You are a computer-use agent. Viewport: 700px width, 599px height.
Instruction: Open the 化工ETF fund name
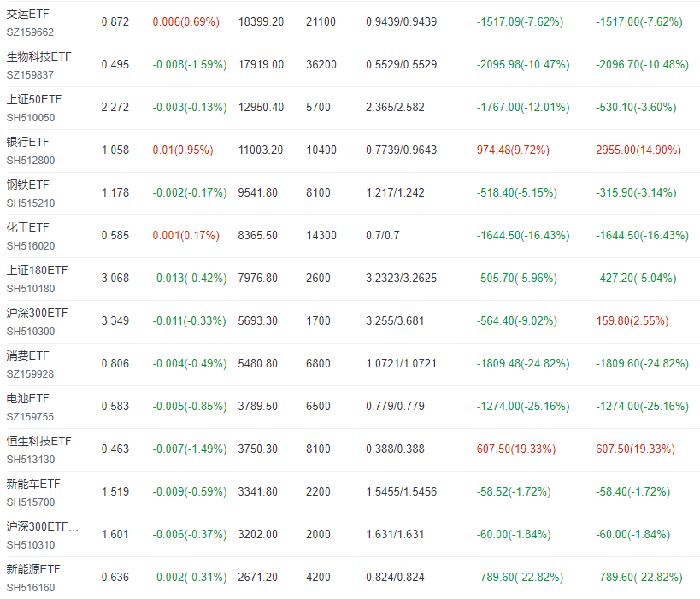pyautogui.click(x=27, y=228)
